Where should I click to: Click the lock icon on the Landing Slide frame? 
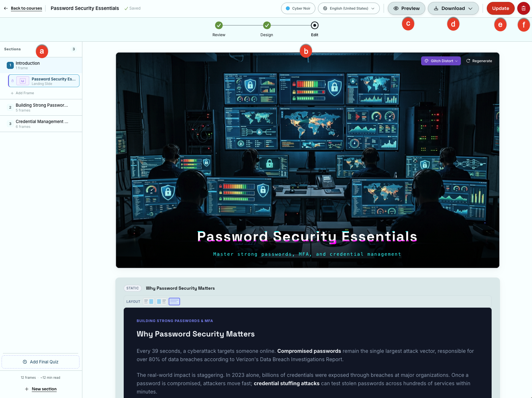click(x=12, y=81)
